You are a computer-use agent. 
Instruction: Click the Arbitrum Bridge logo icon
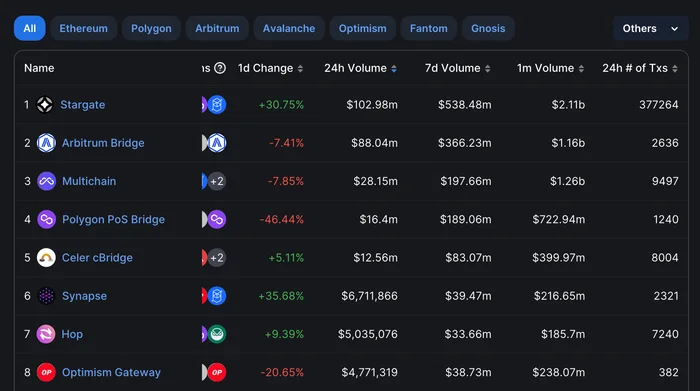coord(46,143)
